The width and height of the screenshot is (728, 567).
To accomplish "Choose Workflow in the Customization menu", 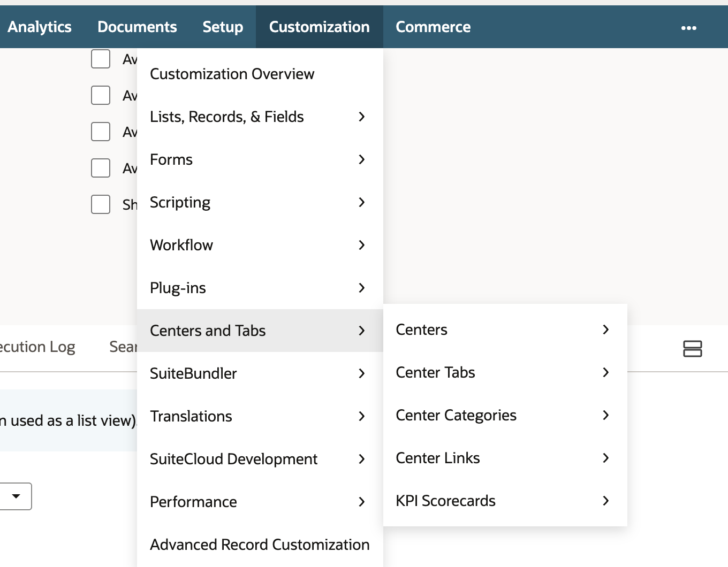I will pos(260,245).
